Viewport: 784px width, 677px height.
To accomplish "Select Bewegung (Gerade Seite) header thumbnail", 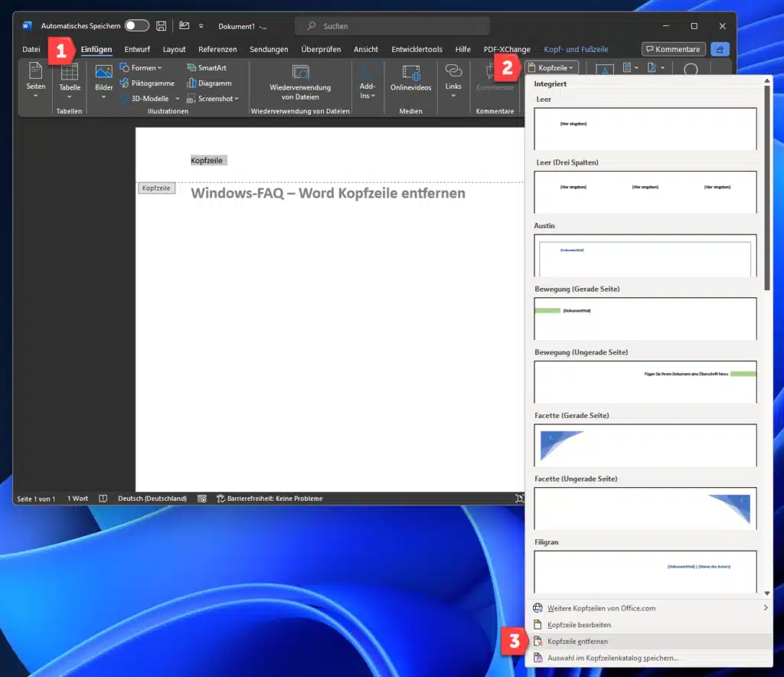I will [x=645, y=319].
